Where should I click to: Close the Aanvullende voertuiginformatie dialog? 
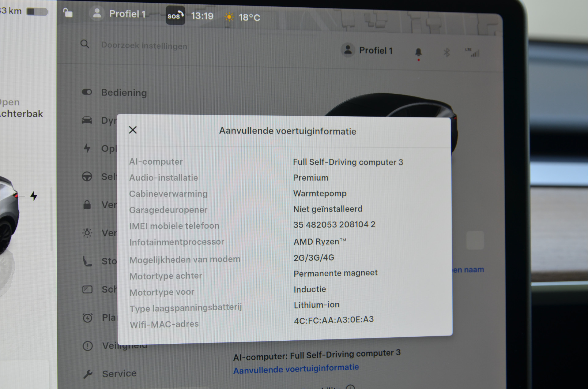133,130
